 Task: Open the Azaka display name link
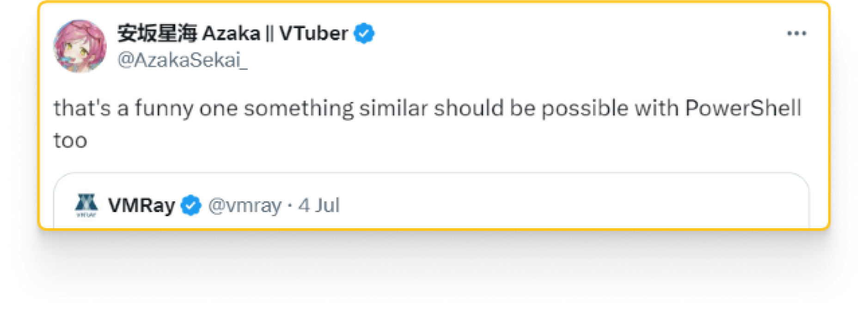[232, 33]
